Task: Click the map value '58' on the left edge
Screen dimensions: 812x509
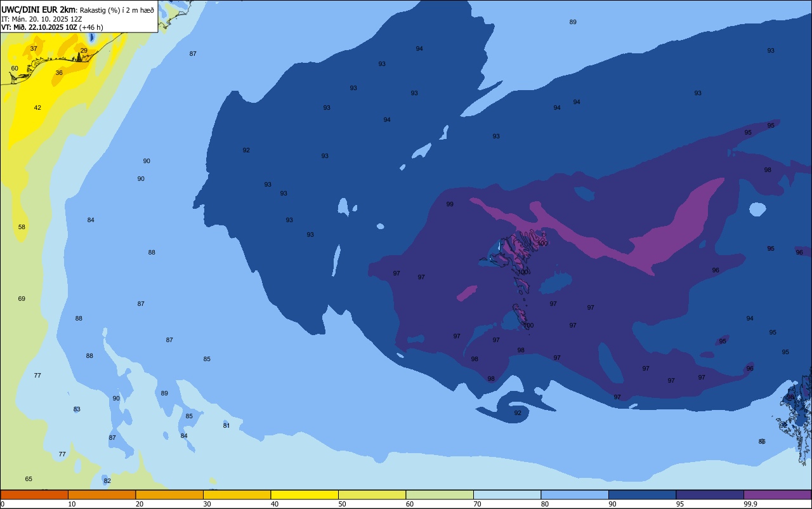Action: coord(22,227)
